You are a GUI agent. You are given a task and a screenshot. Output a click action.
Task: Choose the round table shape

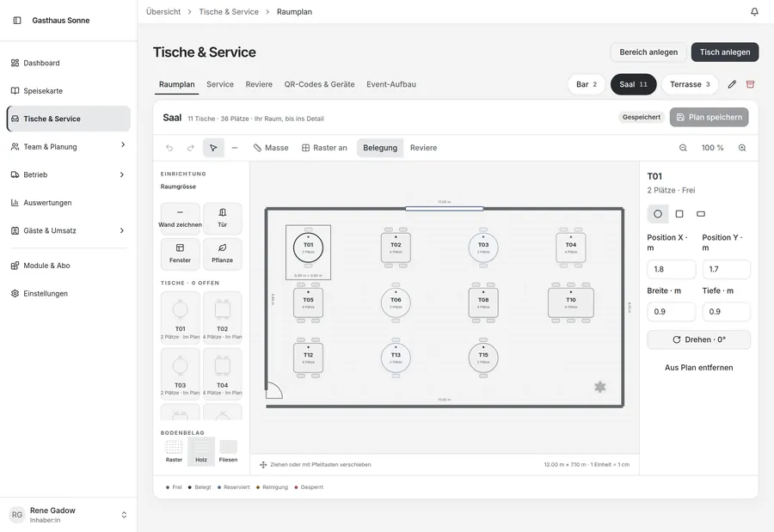point(658,214)
